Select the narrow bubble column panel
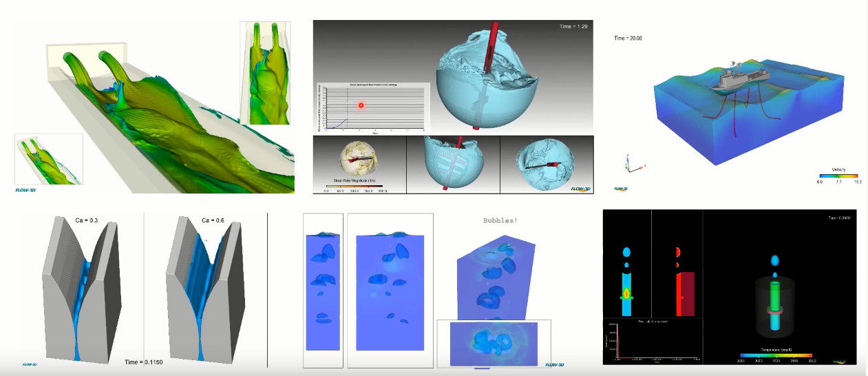 (323, 291)
